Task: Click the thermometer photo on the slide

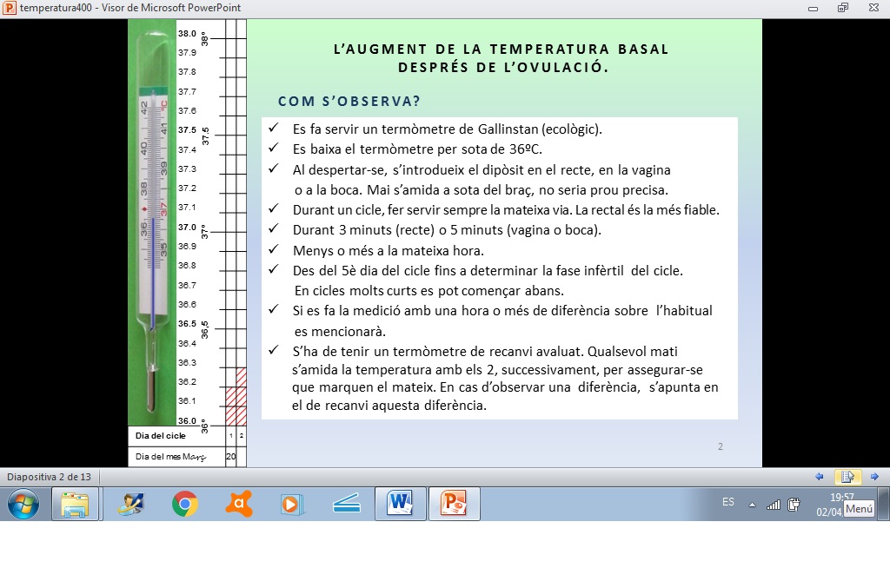Action: click(152, 222)
